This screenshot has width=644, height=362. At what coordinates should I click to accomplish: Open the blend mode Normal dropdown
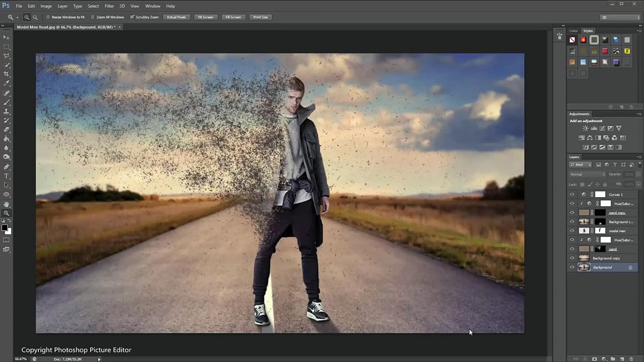587,174
